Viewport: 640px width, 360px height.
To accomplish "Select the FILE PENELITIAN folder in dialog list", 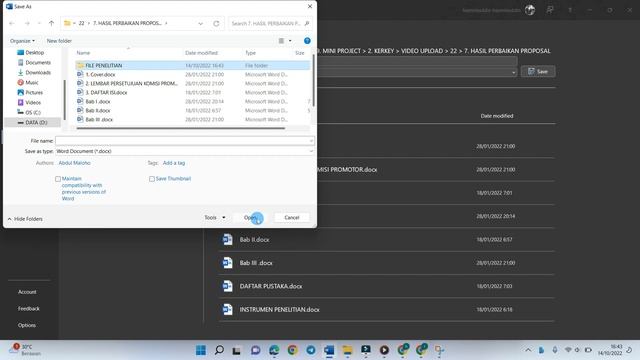I will pyautogui.click(x=193, y=65).
